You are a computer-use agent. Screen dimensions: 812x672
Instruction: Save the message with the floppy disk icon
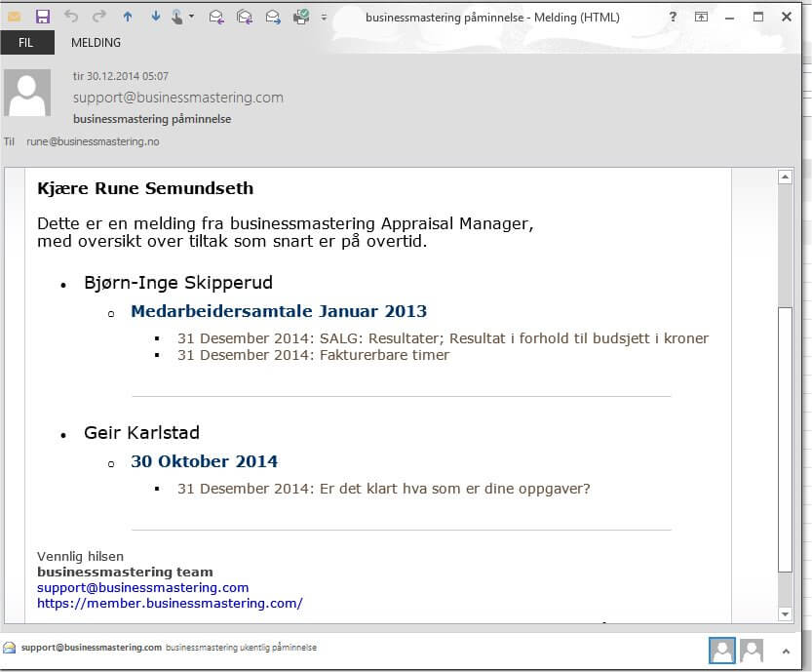click(43, 18)
